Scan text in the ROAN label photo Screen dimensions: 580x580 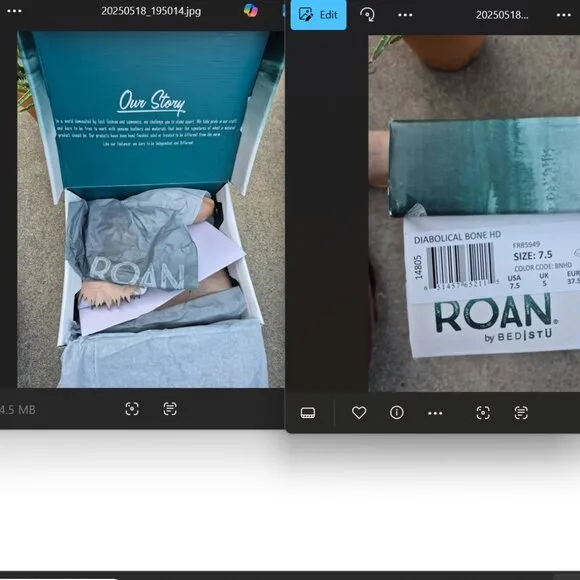[x=521, y=413]
